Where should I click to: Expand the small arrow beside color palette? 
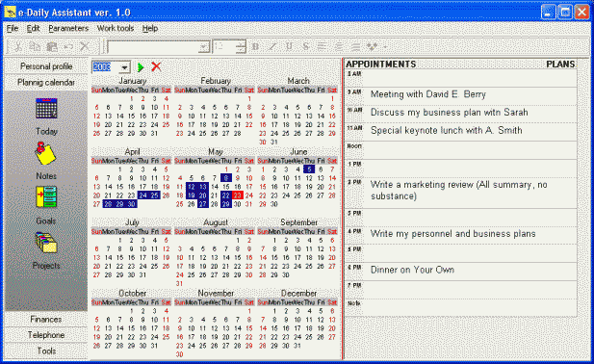[x=385, y=47]
